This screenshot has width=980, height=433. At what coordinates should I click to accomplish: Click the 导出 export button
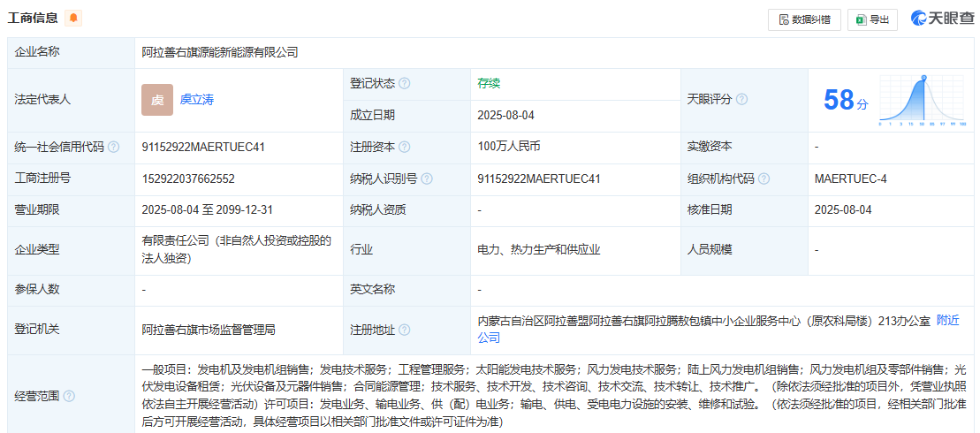point(871,19)
